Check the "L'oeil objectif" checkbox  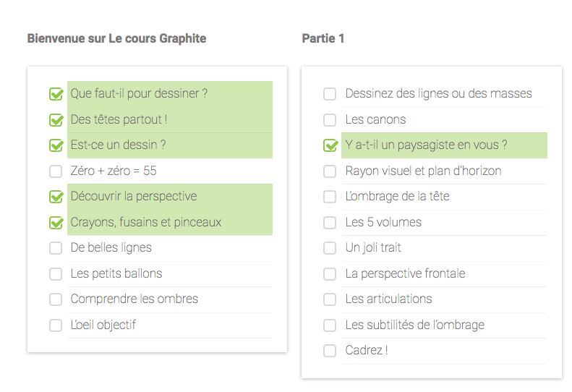click(56, 325)
